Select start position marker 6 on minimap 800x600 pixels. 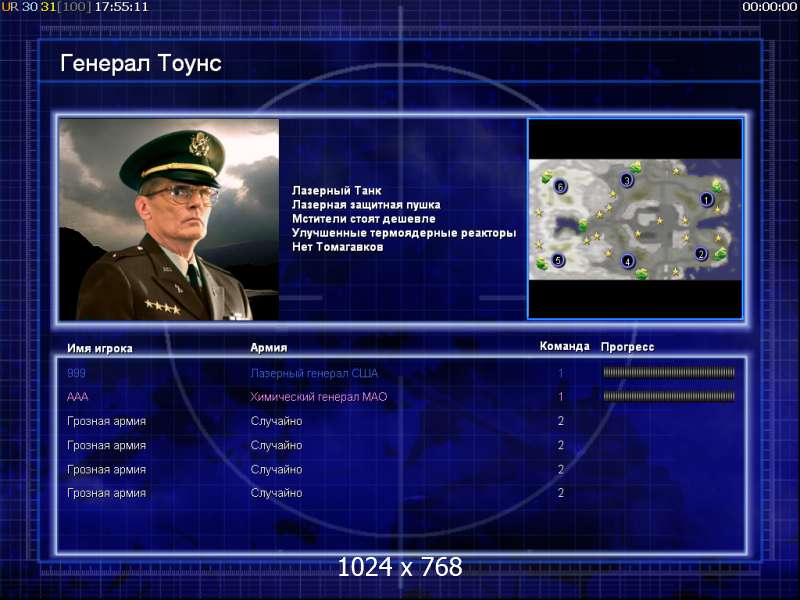(x=560, y=186)
